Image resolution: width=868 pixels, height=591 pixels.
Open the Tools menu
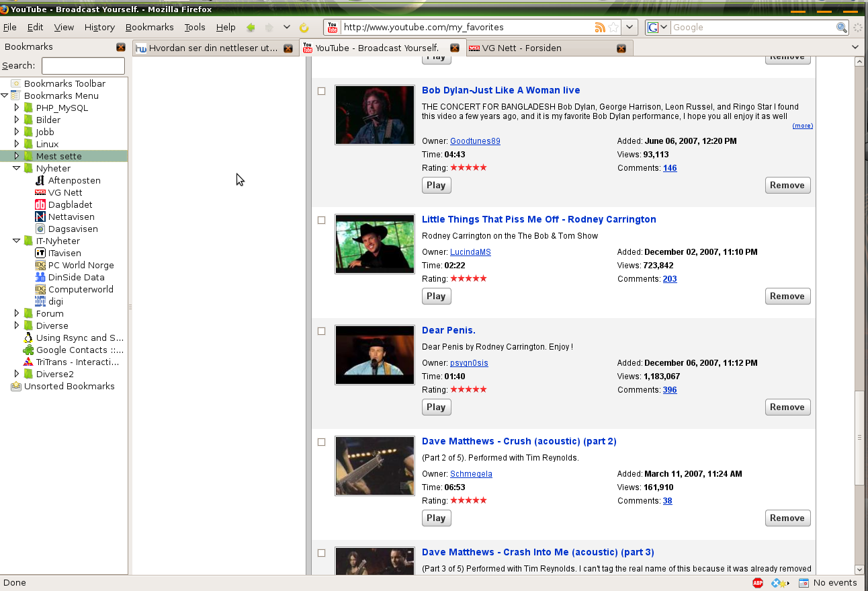click(x=195, y=27)
